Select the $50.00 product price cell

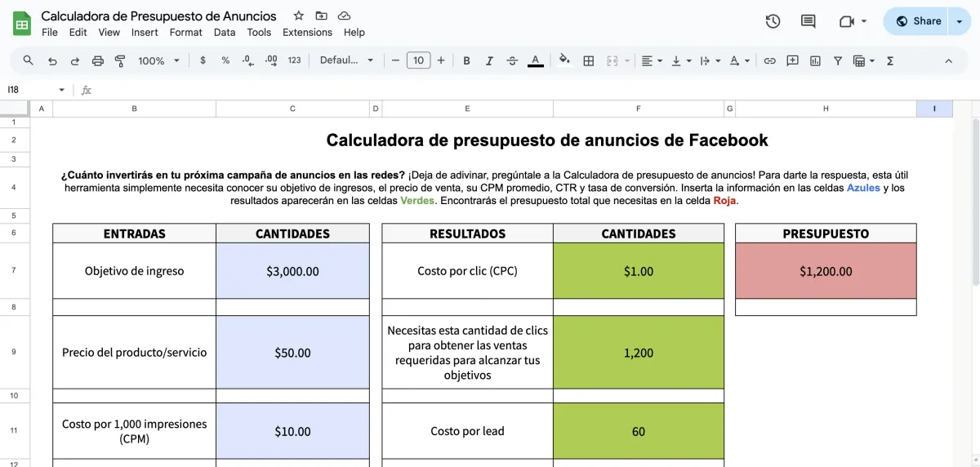coord(292,352)
